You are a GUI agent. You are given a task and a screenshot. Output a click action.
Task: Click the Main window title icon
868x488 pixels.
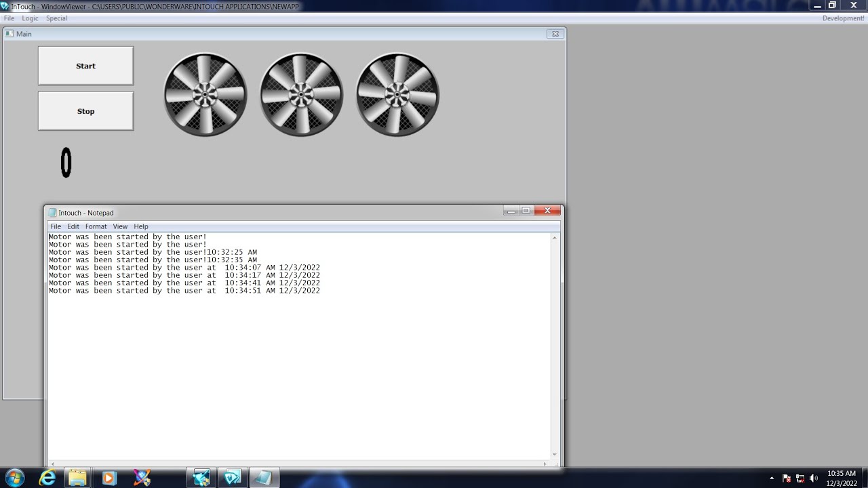[x=9, y=34]
